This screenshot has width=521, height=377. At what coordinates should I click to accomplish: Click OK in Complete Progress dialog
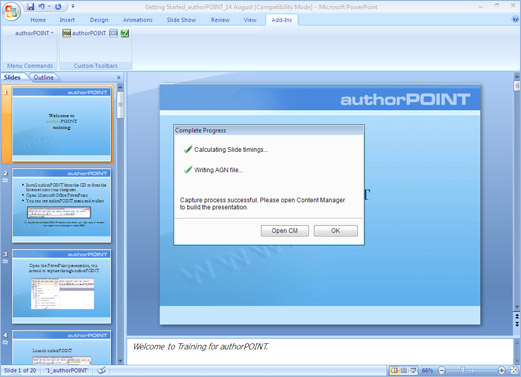pyautogui.click(x=335, y=231)
